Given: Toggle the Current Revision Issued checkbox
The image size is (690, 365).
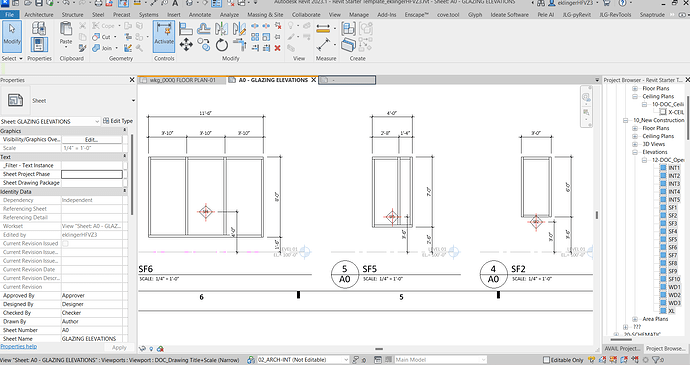Looking at the screenshot, I should [x=65, y=243].
